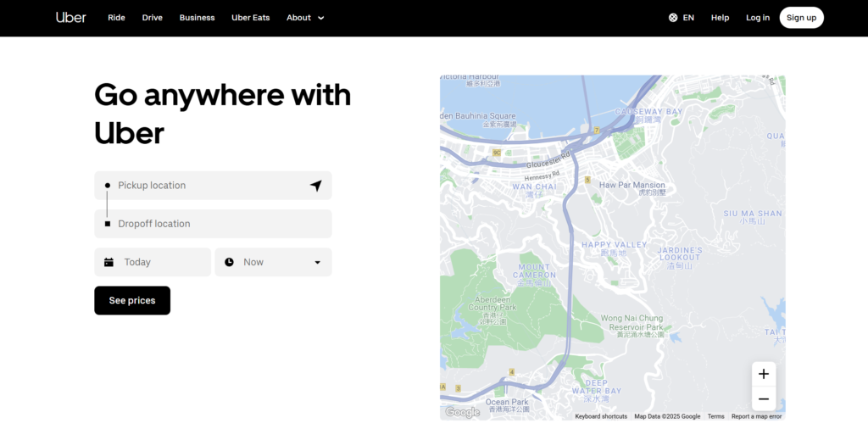Click Report a map error link
The height and width of the screenshot is (440, 868).
756,416
